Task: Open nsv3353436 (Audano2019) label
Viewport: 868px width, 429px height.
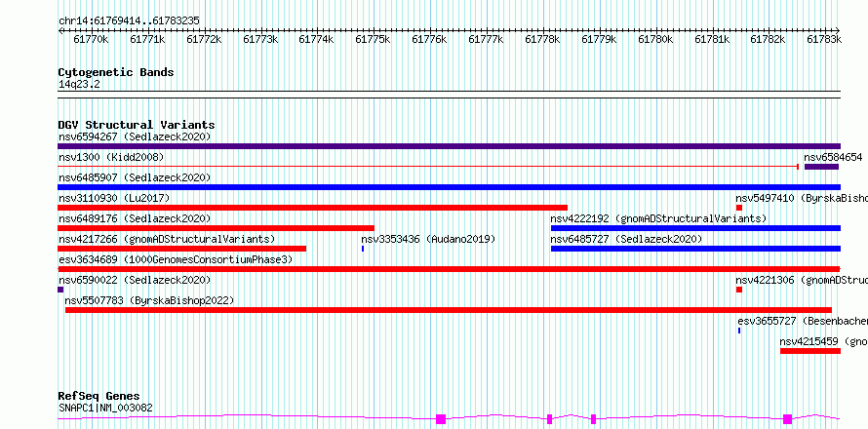Action: click(428, 239)
